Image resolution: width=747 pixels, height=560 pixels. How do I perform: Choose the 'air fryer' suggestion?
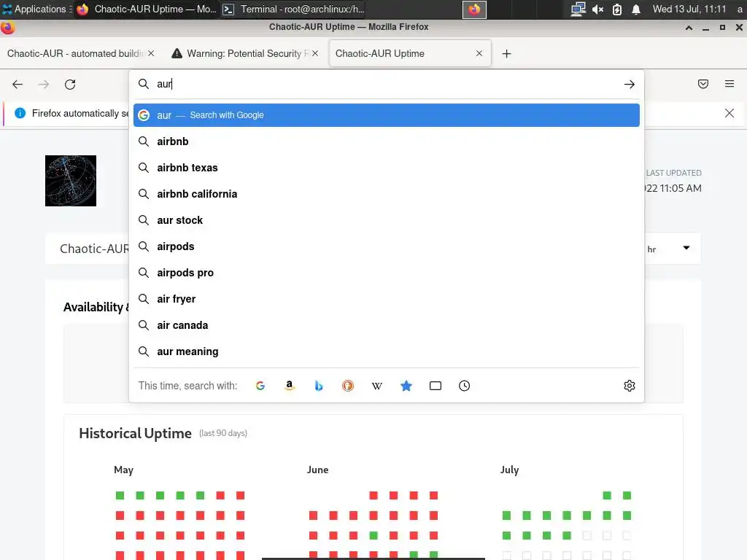pos(387,299)
